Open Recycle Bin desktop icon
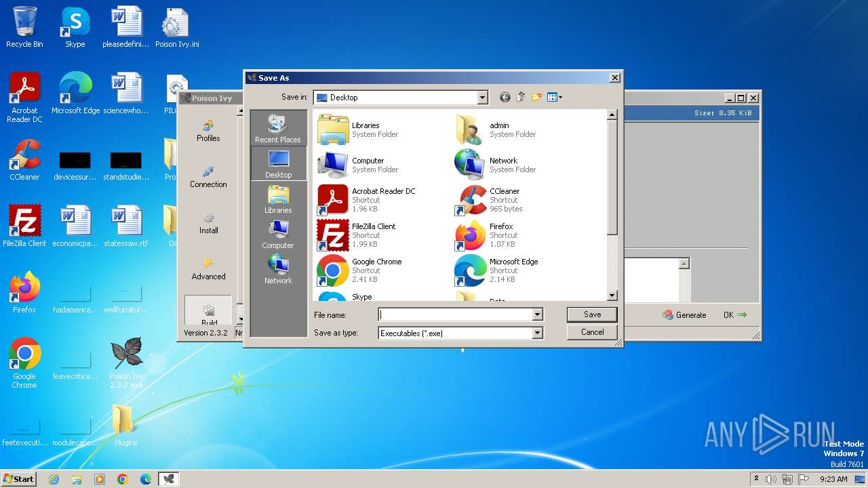This screenshot has height=488, width=868. pyautogui.click(x=24, y=27)
